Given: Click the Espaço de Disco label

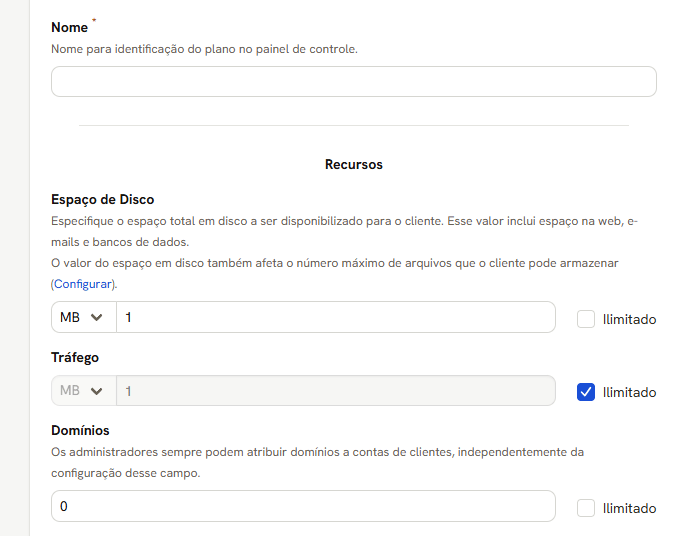Looking at the screenshot, I should [103, 200].
